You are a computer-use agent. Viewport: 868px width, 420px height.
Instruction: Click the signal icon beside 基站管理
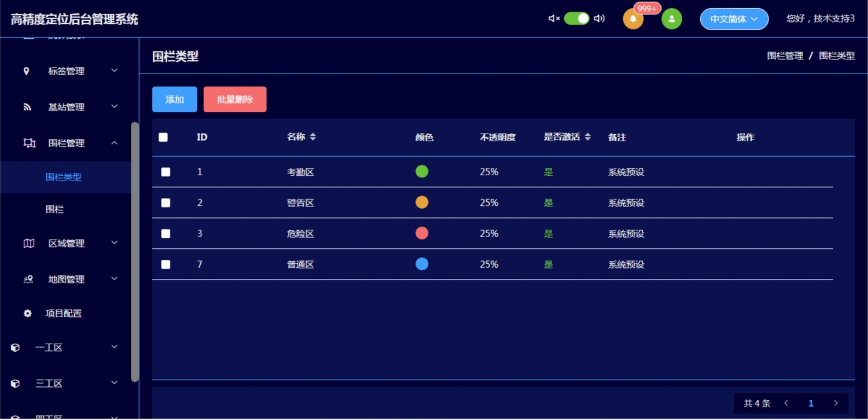27,107
